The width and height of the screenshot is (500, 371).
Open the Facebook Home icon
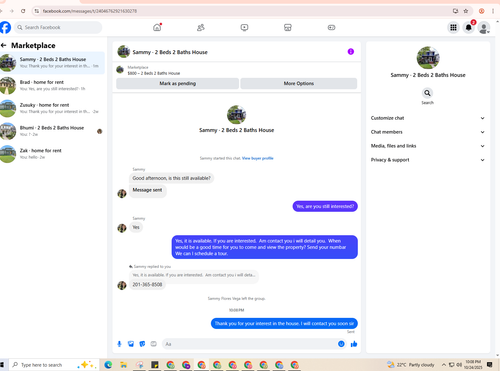157,27
